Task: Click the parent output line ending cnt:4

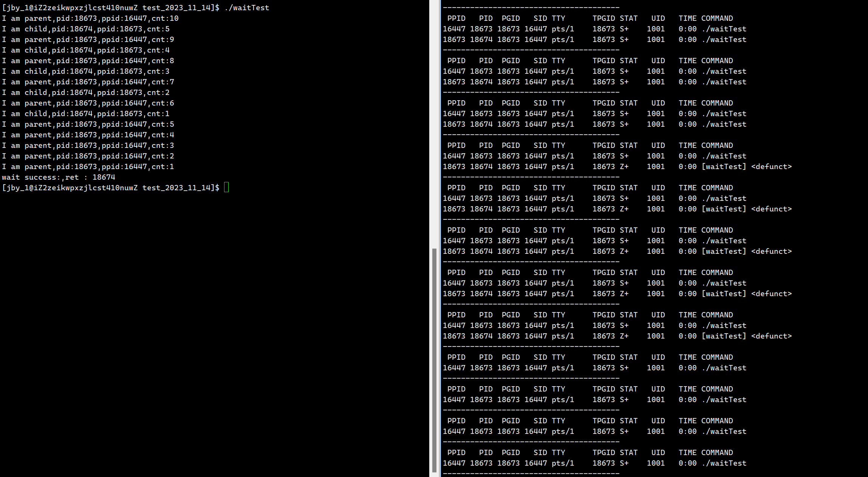Action: (88, 135)
